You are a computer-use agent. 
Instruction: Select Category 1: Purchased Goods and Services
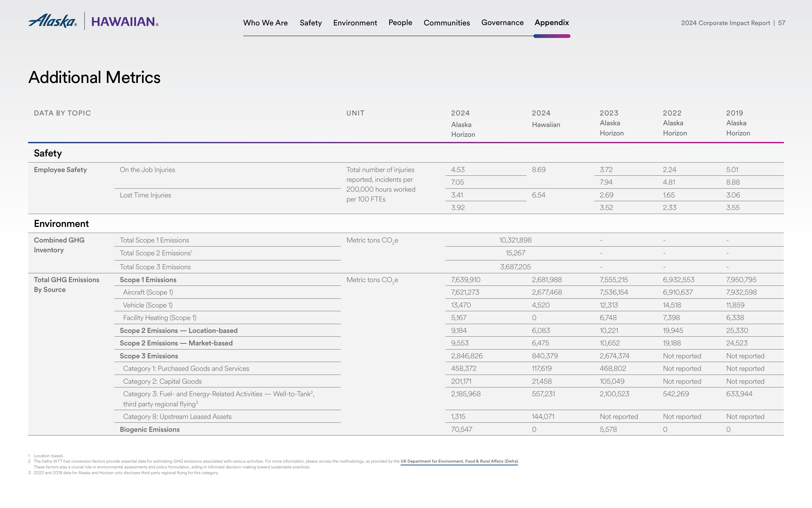point(186,368)
